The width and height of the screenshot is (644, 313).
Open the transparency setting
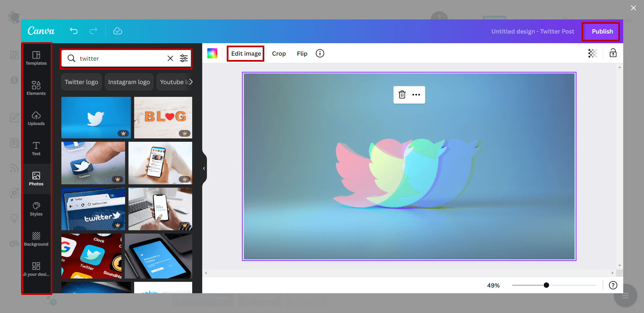[x=592, y=53]
